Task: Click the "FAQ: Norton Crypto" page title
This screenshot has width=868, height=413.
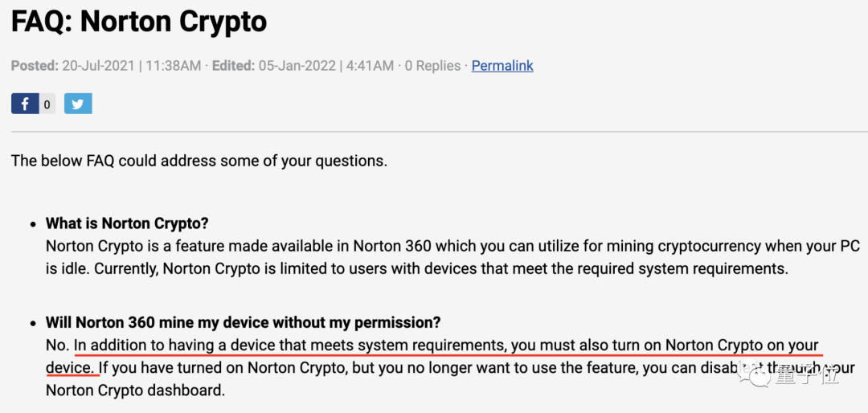Action: (139, 22)
